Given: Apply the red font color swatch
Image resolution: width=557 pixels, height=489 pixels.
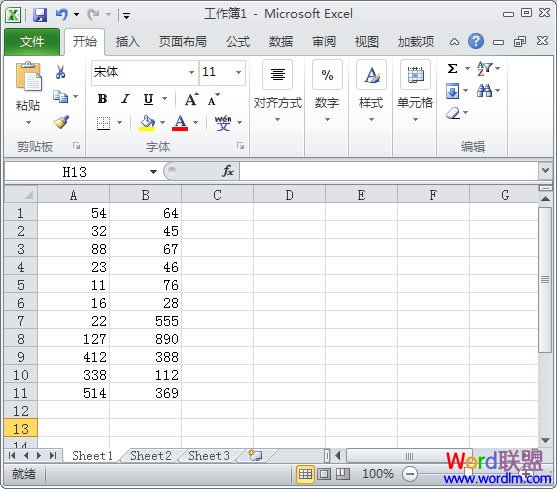Looking at the screenshot, I should click(x=180, y=123).
